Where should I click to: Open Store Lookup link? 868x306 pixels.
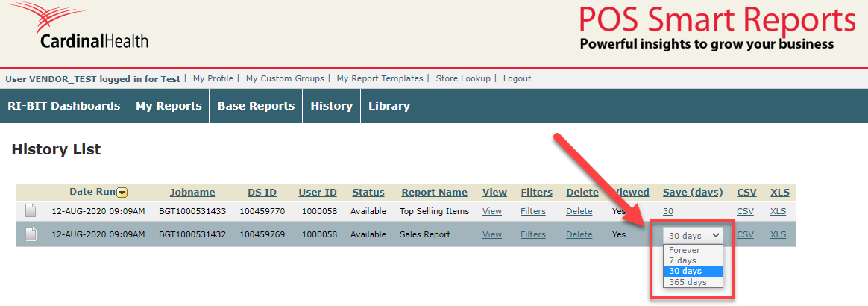coord(463,78)
